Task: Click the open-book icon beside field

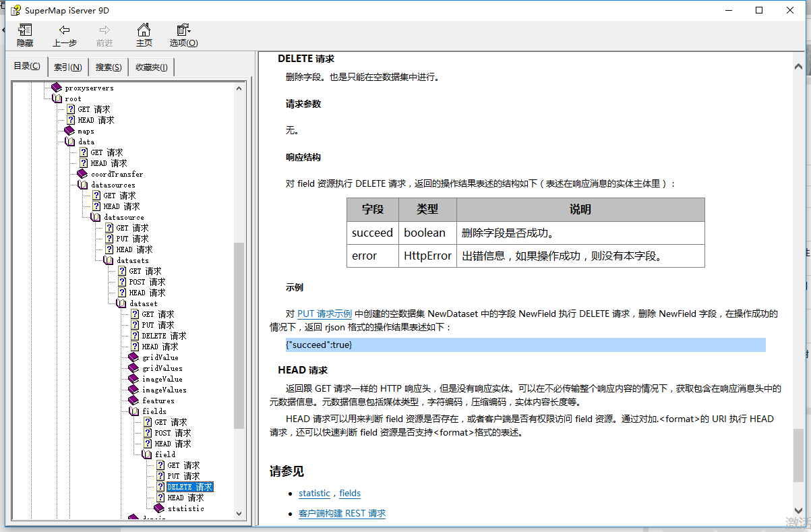Action: coord(146,454)
